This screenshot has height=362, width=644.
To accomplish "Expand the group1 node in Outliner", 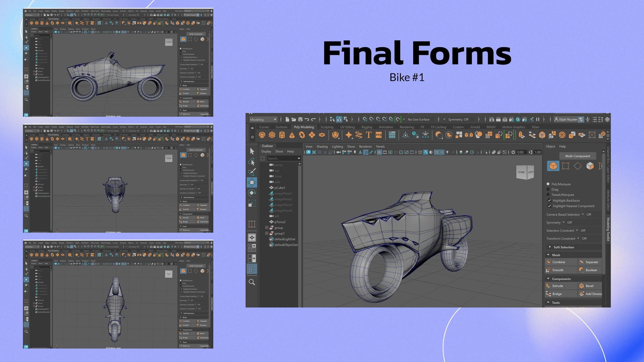I will click(x=267, y=233).
